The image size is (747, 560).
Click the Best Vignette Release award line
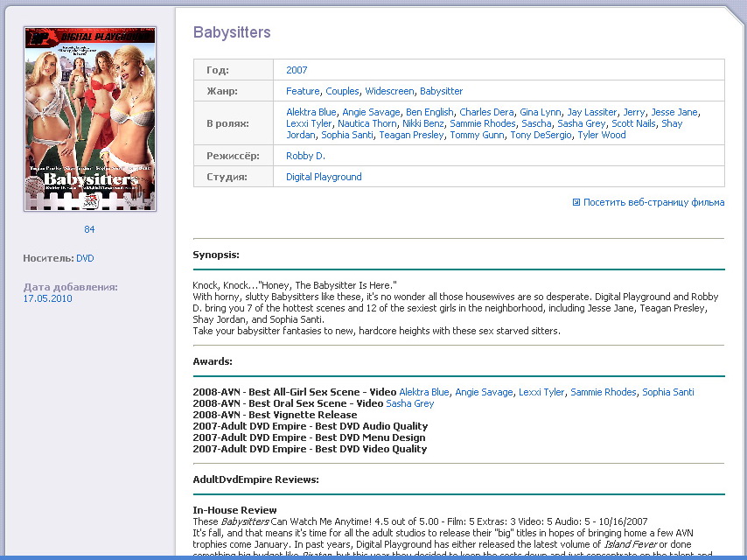coord(275,415)
